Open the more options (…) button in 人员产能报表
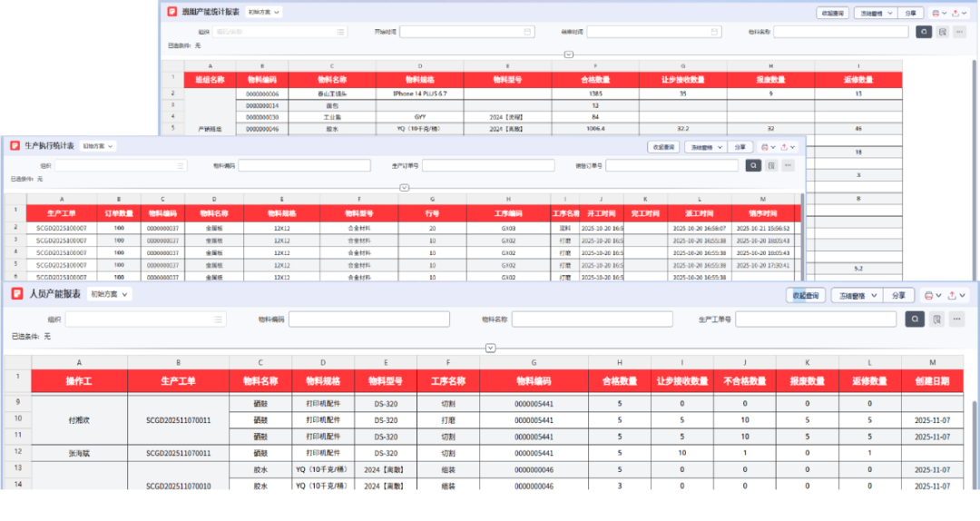The image size is (980, 521). pyautogui.click(x=956, y=319)
